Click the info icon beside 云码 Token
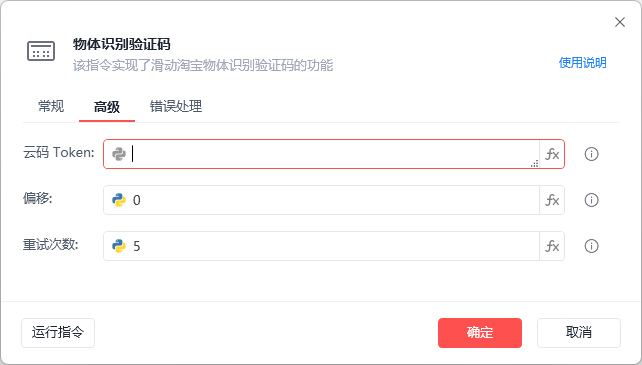 pyautogui.click(x=591, y=154)
